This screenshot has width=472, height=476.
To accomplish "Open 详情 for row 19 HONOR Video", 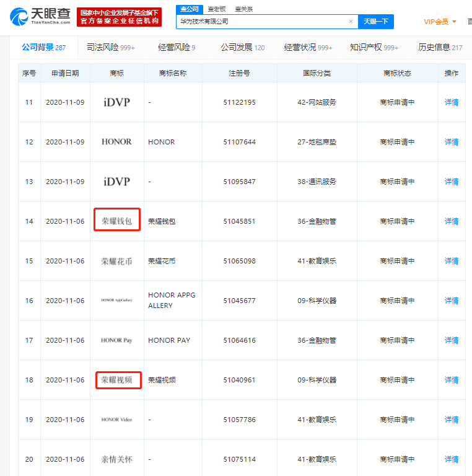I will (452, 420).
